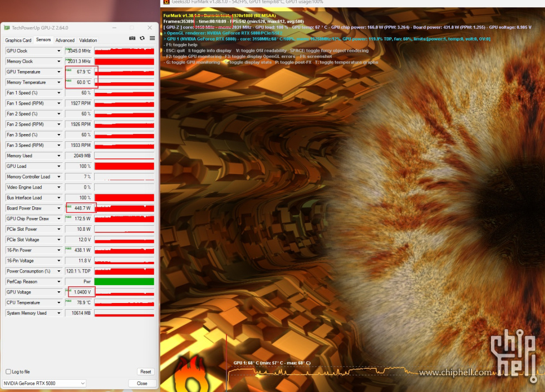Image resolution: width=545 pixels, height=392 pixels.
Task: Select the Sensors tab
Action: point(43,40)
